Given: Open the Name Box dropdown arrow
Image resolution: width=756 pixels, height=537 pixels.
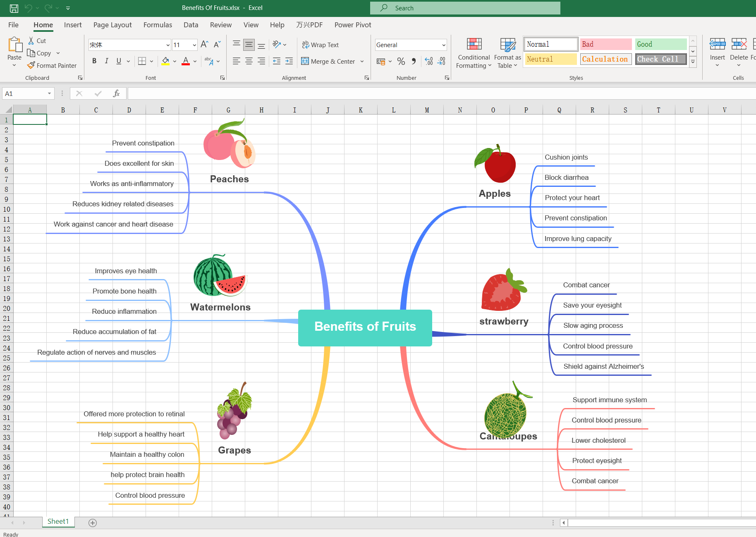Looking at the screenshot, I should [49, 93].
